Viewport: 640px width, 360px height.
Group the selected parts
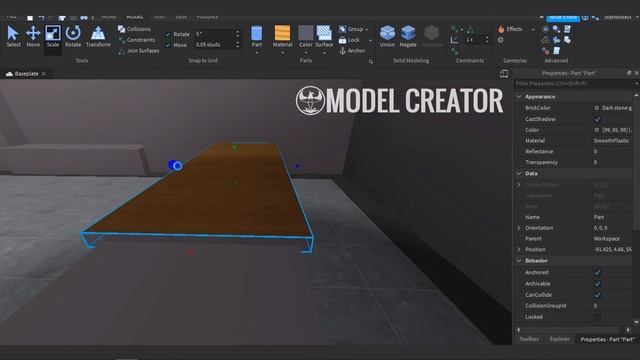(x=351, y=29)
